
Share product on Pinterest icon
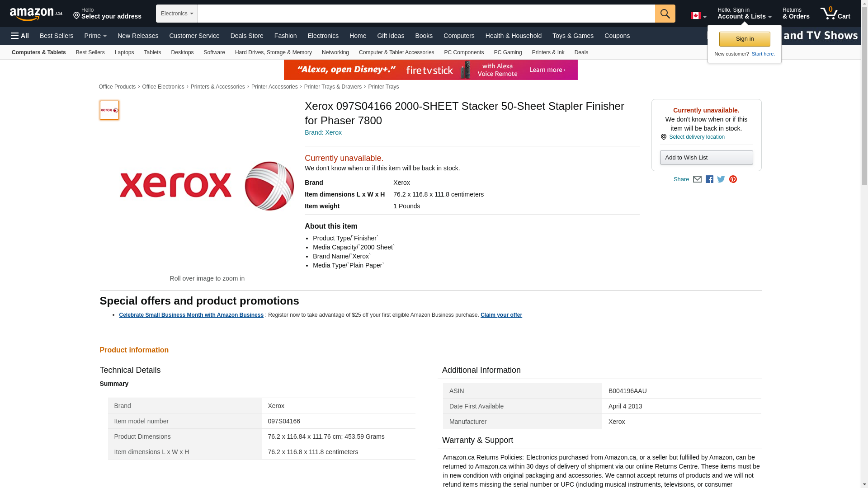coord(733,179)
